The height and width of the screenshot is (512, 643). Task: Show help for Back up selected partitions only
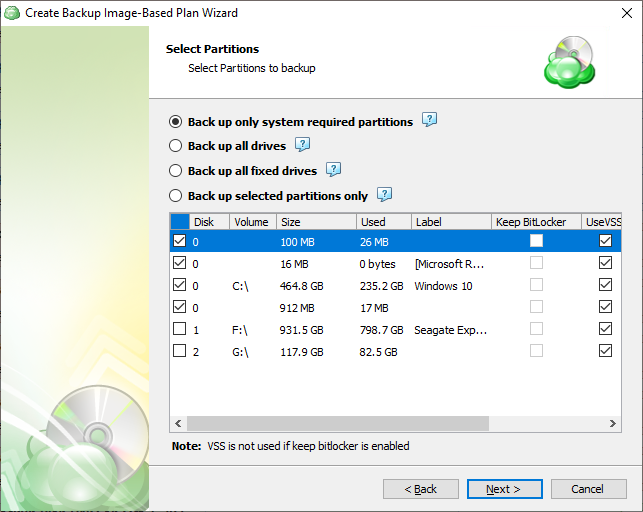coord(384,195)
